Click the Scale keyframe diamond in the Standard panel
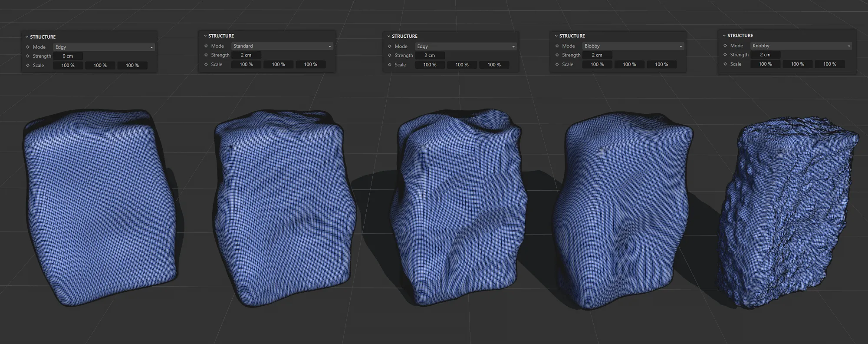Viewport: 868px width, 344px height. point(206,64)
